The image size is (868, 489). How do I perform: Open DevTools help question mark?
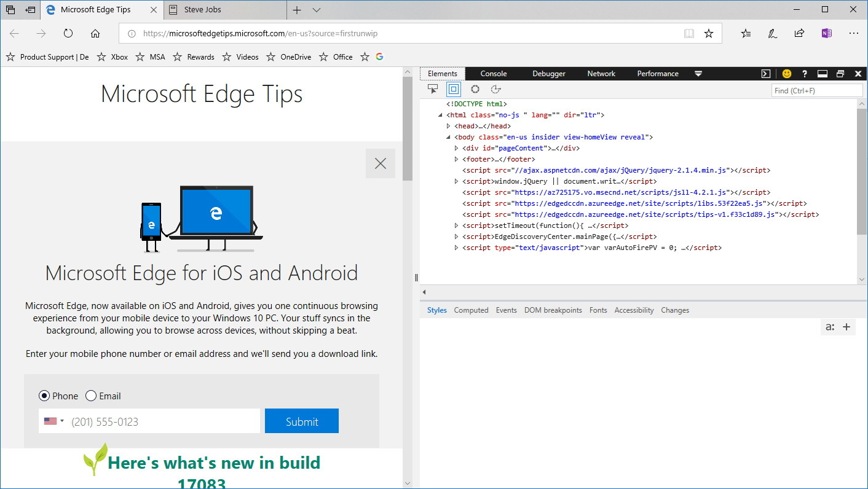[805, 74]
